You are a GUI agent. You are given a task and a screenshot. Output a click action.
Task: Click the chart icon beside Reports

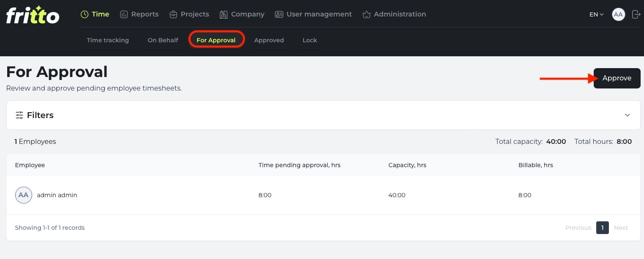tap(124, 14)
